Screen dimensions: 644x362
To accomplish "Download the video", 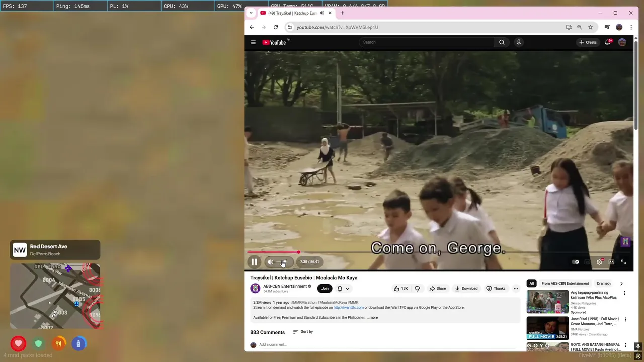I will click(x=466, y=289).
